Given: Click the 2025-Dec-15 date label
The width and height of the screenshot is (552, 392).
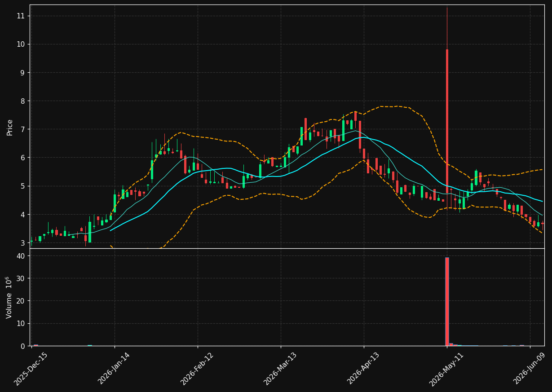Looking at the screenshot, I should (31, 369).
